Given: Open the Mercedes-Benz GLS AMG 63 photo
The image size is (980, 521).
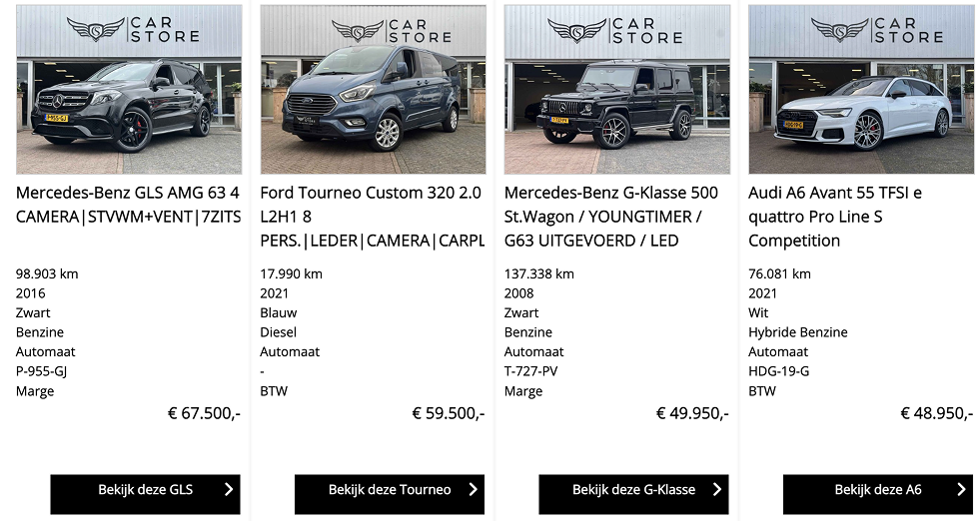Looking at the screenshot, I should 129,90.
